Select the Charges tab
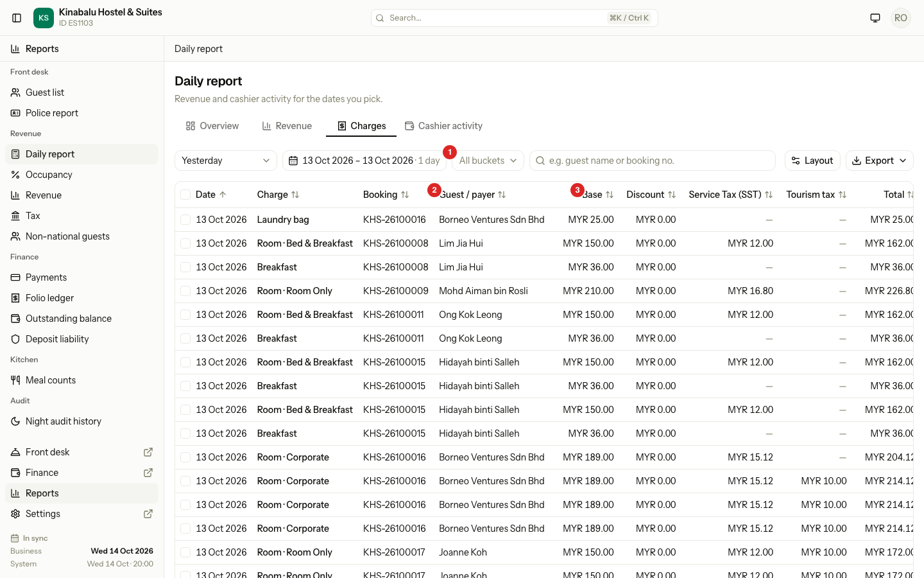This screenshot has height=578, width=924. [x=361, y=126]
